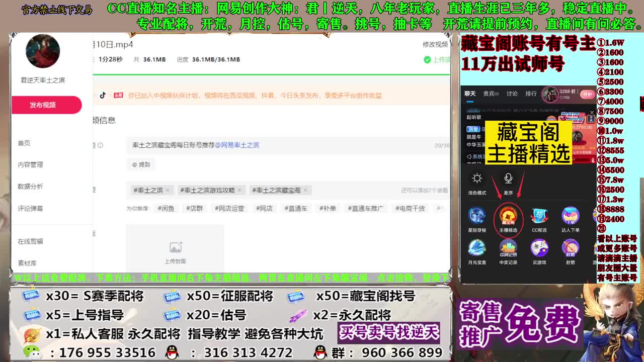Click the hashtag topic input field
The height and width of the screenshot is (362, 644).
coord(288,190)
